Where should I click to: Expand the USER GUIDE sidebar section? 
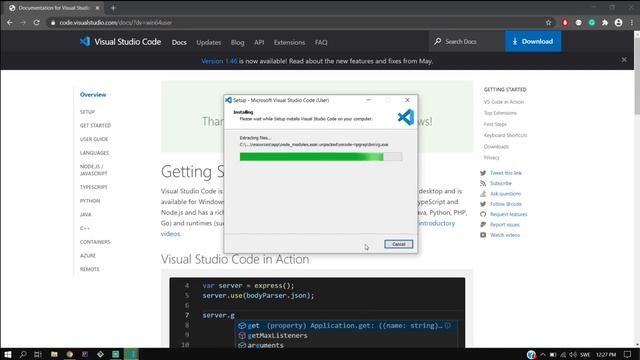[x=94, y=139]
